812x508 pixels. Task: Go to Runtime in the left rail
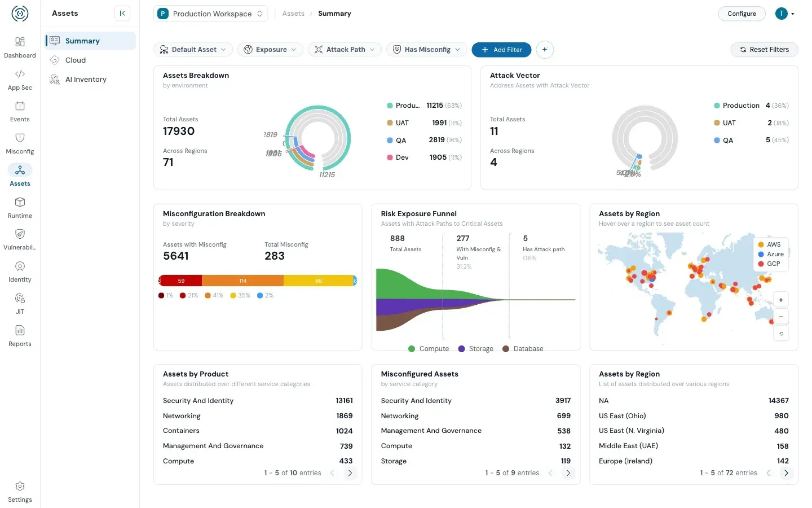click(x=20, y=208)
